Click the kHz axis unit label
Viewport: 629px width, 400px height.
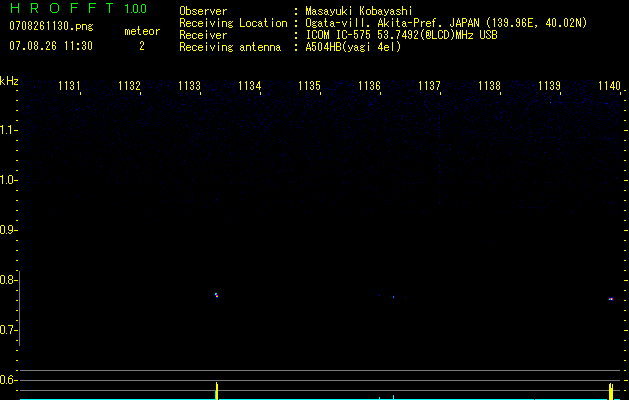[9, 81]
